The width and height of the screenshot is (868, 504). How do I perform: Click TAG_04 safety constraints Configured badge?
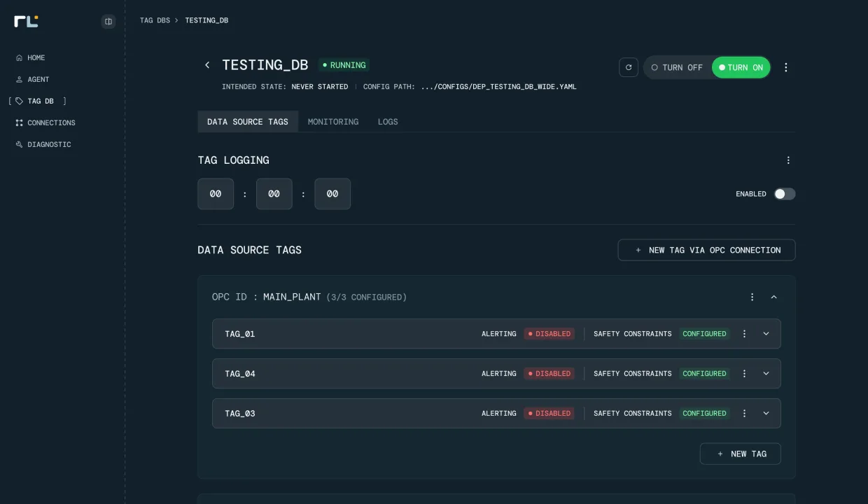(704, 374)
